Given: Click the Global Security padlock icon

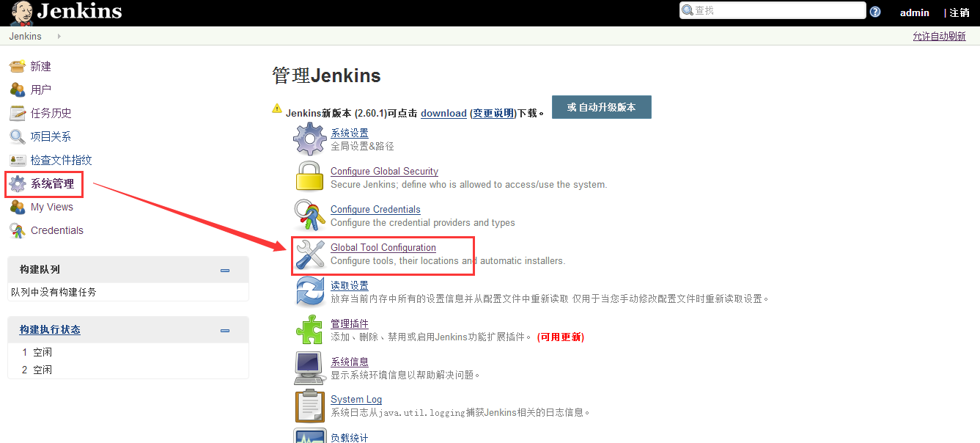Looking at the screenshot, I should tap(310, 177).
